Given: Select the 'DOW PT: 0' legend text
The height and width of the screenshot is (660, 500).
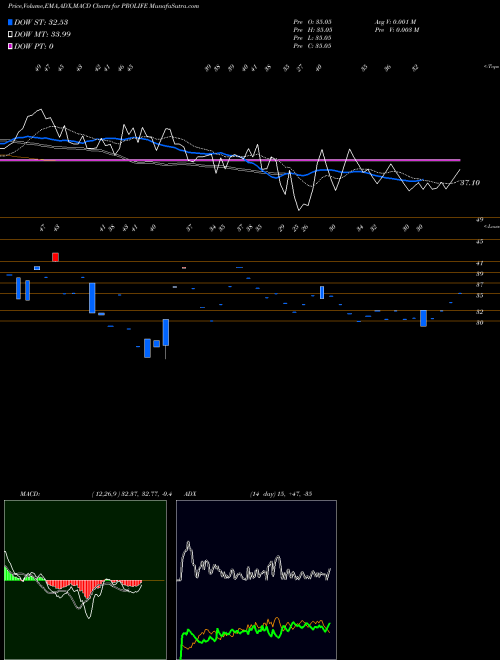Looking at the screenshot, I should coord(34,46).
